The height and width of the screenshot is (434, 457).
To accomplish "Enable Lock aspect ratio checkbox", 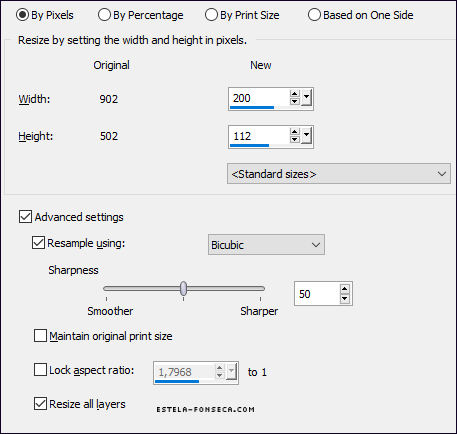I will click(40, 370).
